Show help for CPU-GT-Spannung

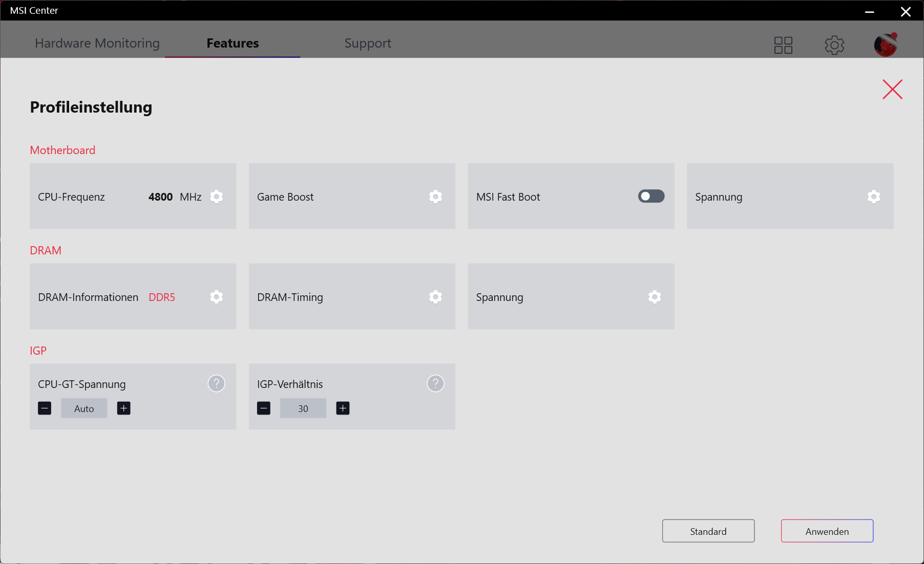[x=217, y=383]
